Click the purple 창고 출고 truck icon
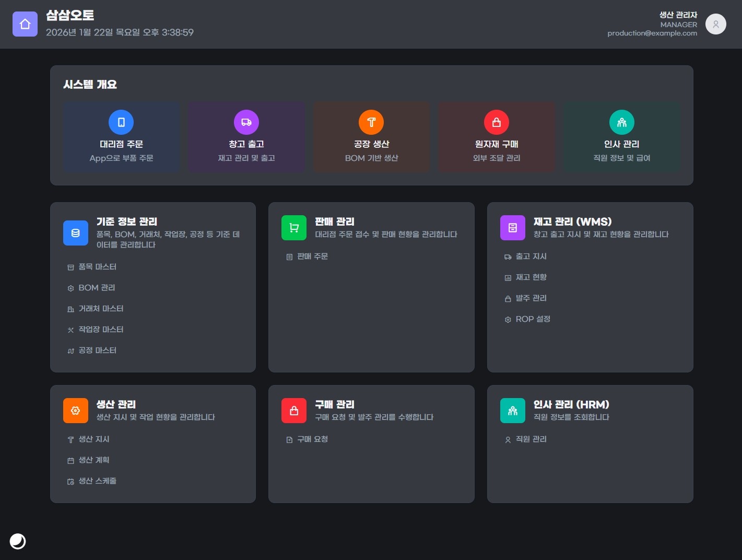 click(246, 122)
